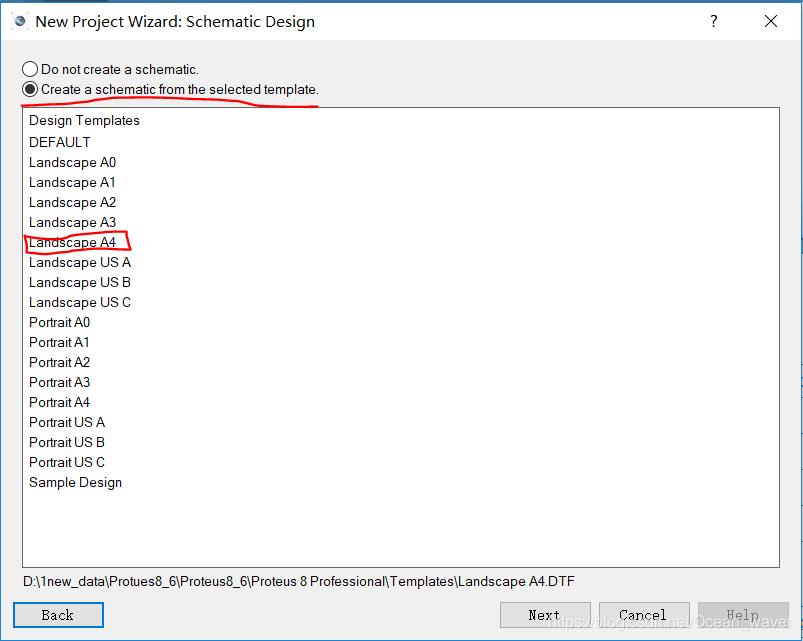Select Portrait A2 from list

tap(59, 362)
